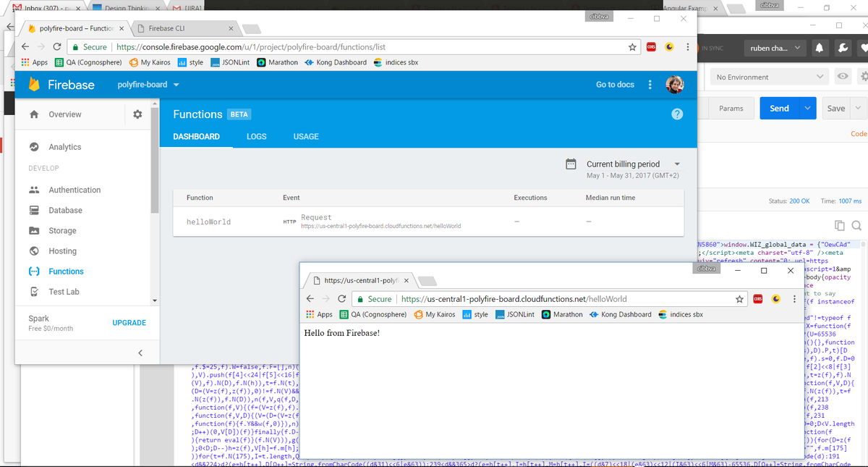Click the Send button in Postman
This screenshot has height=467, width=868.
[779, 108]
